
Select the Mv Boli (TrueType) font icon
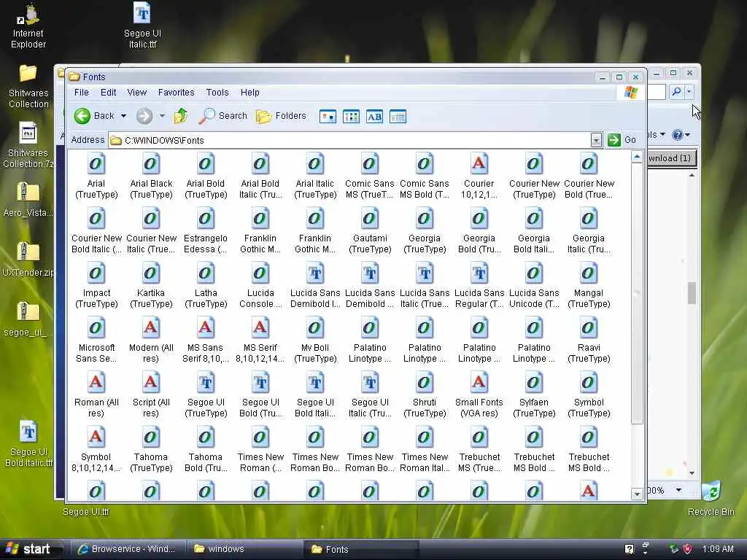click(315, 329)
